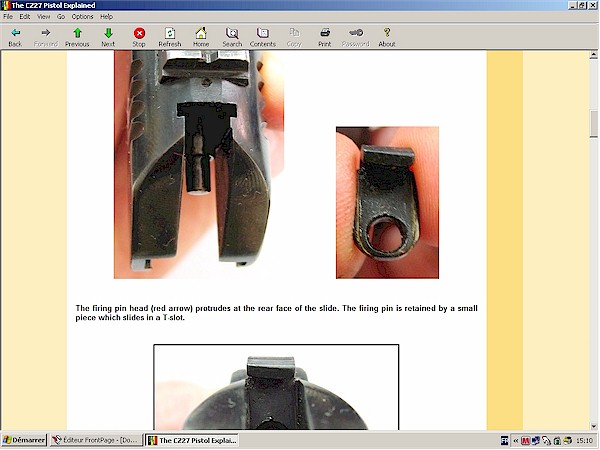The image size is (600, 450).
Task: Select the CZ27 Pistol Explained taskbar button
Action: tap(192, 440)
